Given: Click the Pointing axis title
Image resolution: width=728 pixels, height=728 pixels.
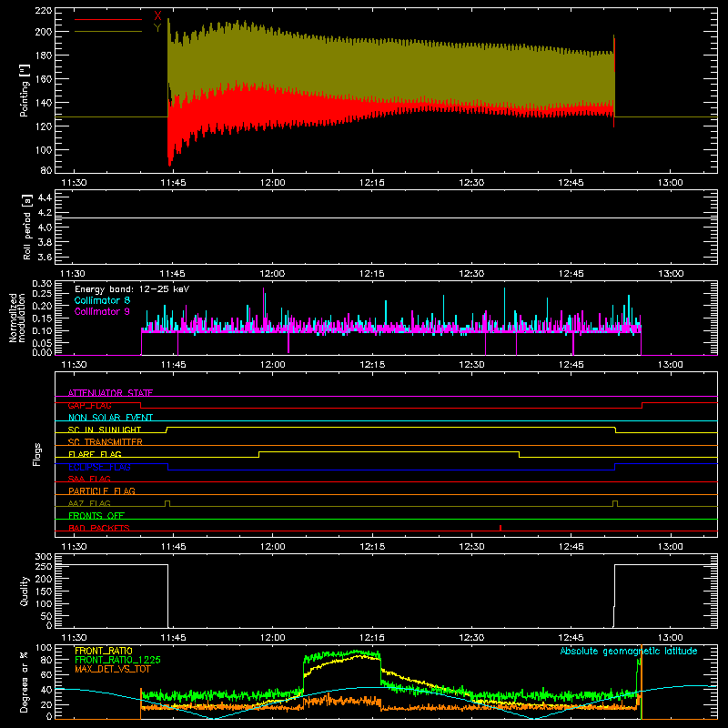Looking at the screenshot, I should 25,90.
